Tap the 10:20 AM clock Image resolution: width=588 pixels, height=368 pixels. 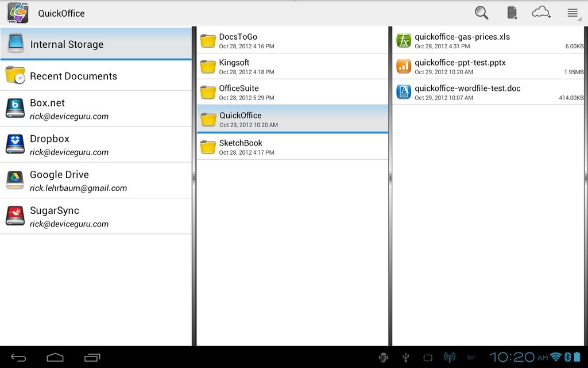click(x=519, y=357)
